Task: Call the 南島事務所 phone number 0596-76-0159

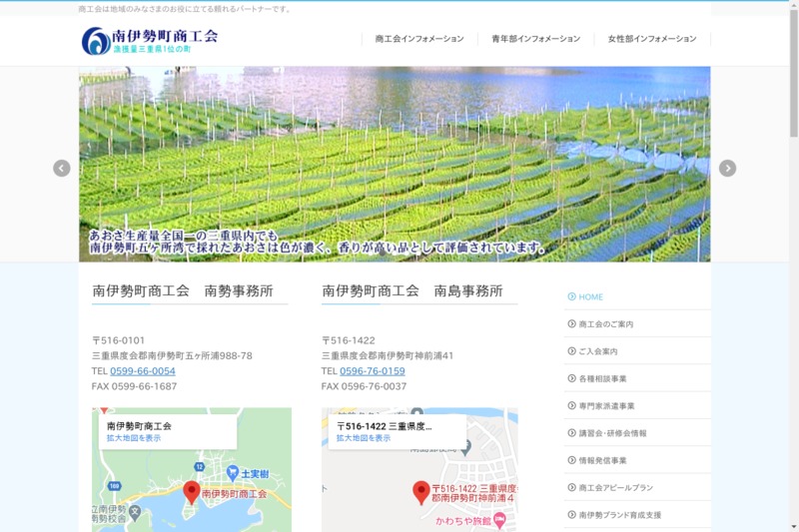Action: (x=372, y=371)
